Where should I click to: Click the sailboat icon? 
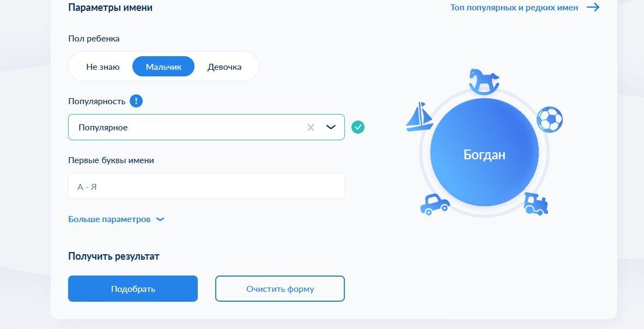tap(420, 117)
